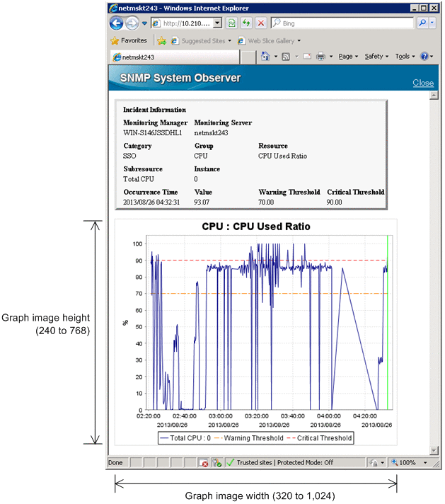Click the Compatibility View icon
Viewport: 445px width, 504px height.
232,23
